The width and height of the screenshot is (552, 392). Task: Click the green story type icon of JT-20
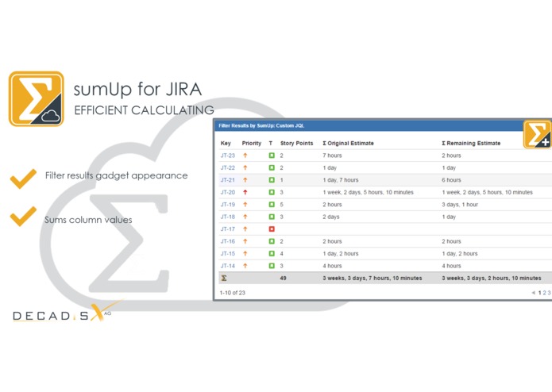(272, 192)
